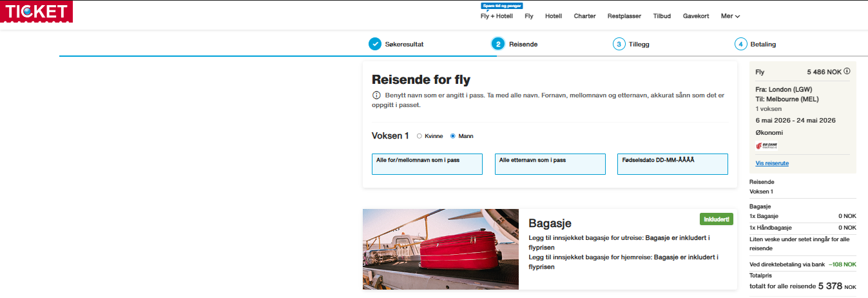
Task: Click the Økonomi class text
Action: click(769, 132)
